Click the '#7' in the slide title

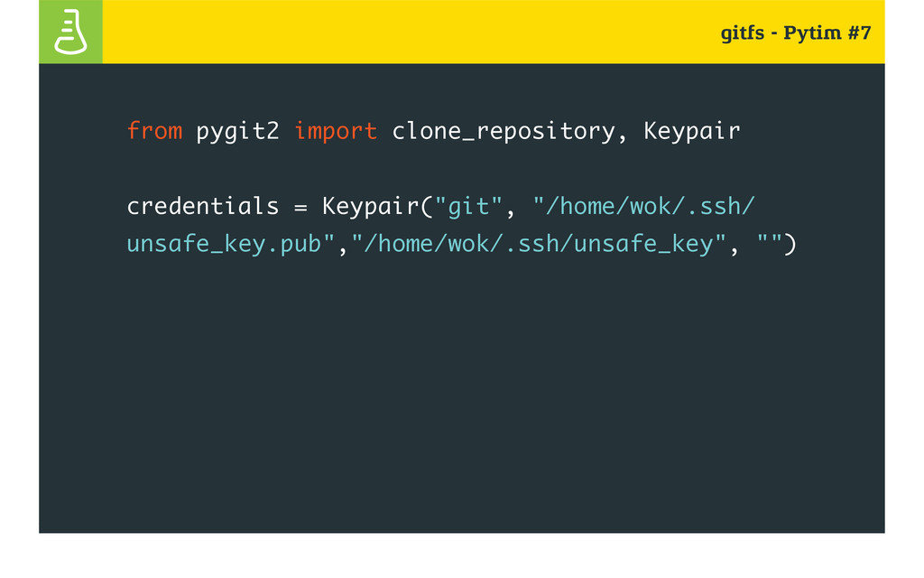coord(860,33)
